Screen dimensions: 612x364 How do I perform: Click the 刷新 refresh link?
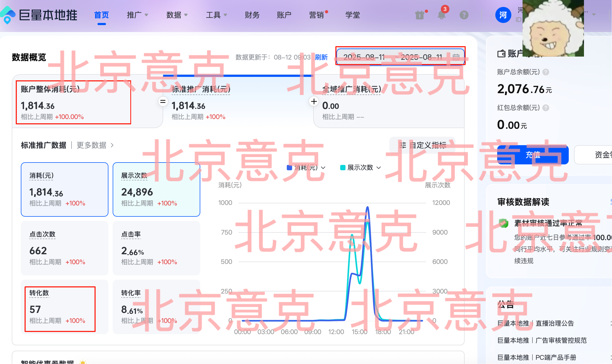321,57
